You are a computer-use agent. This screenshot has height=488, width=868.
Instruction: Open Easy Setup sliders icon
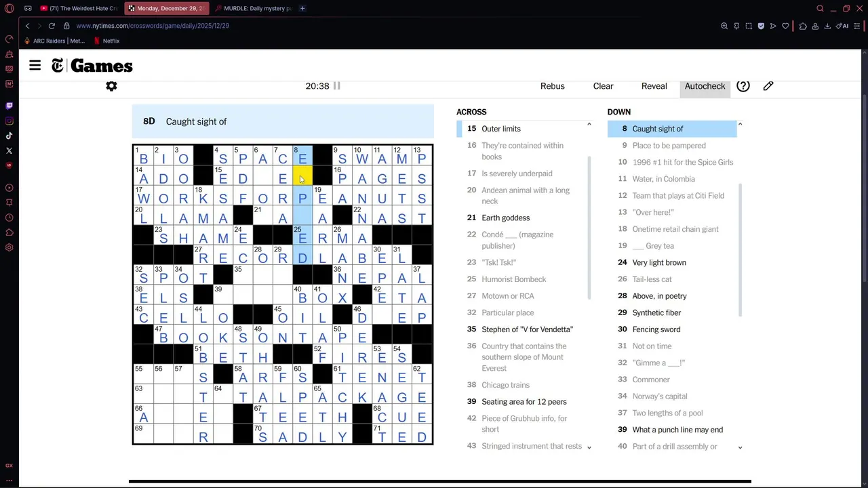pyautogui.click(x=857, y=26)
